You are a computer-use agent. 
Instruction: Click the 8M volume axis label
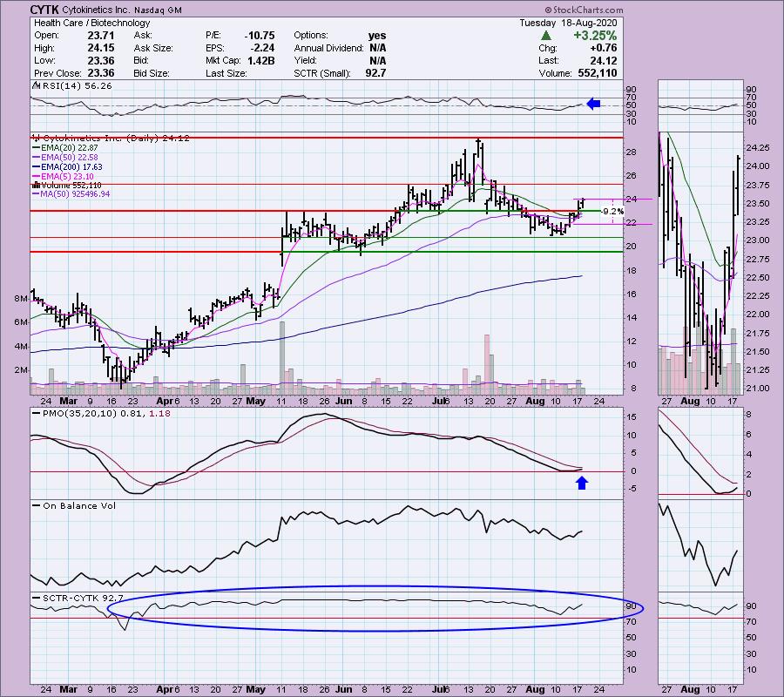coord(21,299)
